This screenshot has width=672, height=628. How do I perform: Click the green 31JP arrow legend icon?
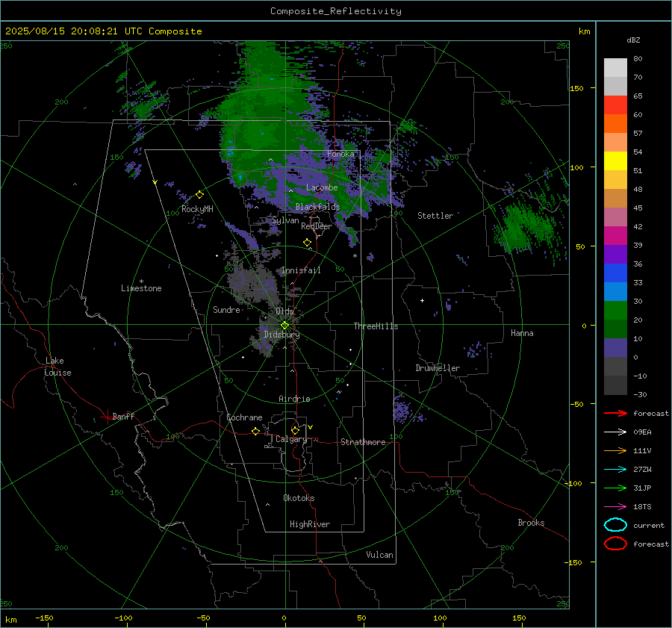(x=615, y=488)
